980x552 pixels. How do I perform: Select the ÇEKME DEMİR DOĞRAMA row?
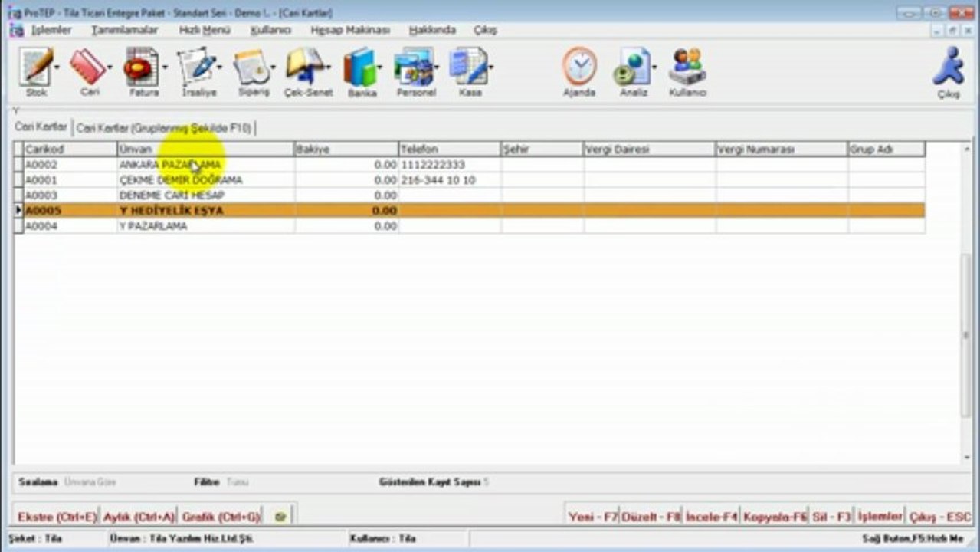pos(470,180)
